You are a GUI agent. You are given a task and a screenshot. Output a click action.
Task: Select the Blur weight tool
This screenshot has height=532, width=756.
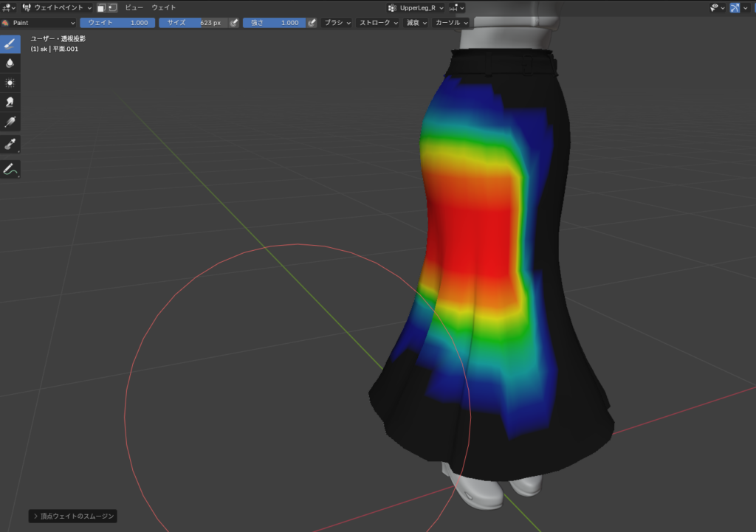10,63
